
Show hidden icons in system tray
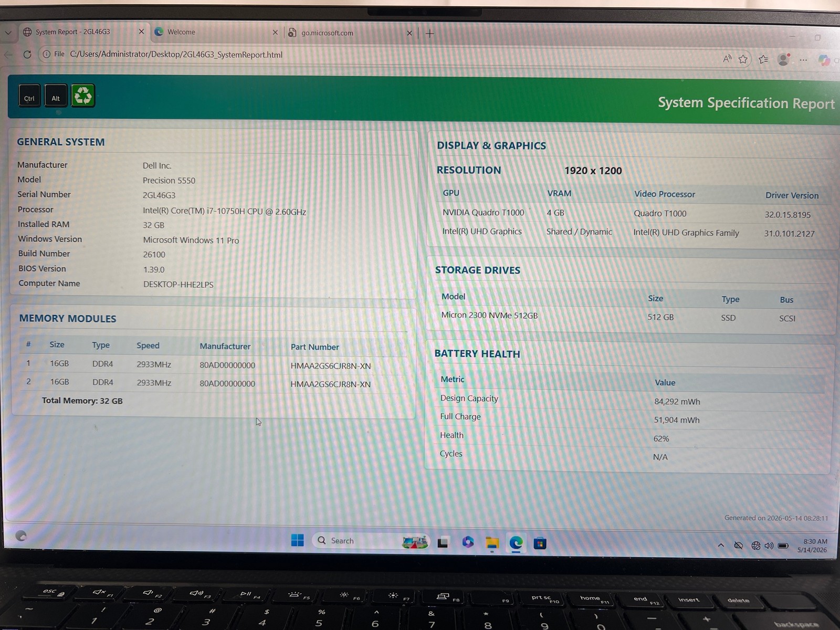click(721, 545)
